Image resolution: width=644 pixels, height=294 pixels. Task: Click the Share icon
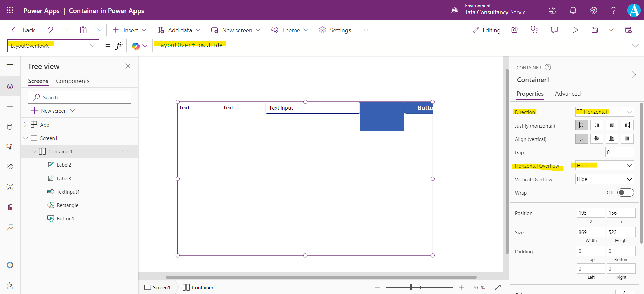pos(514,30)
